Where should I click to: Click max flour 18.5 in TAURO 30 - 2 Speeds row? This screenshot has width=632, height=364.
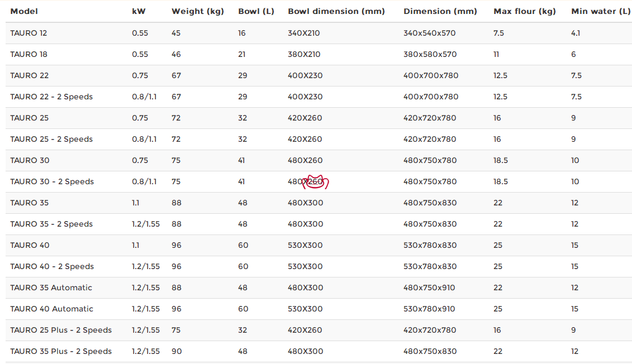[501, 181]
